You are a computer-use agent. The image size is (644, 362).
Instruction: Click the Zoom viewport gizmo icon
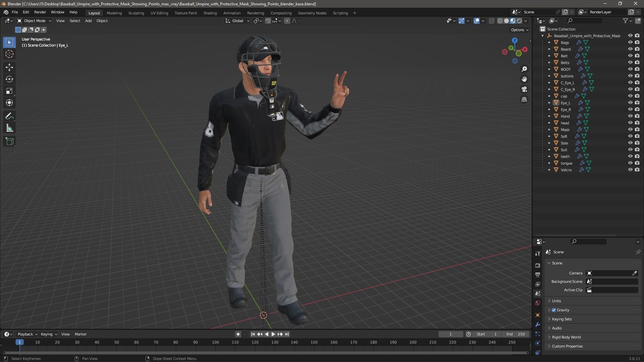(x=524, y=69)
